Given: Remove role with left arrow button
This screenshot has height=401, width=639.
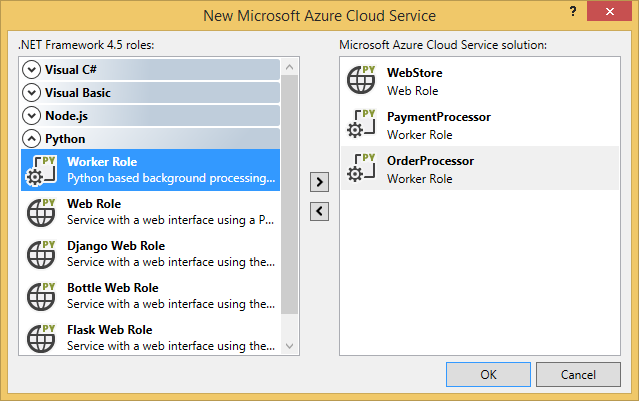Looking at the screenshot, I should (319, 210).
